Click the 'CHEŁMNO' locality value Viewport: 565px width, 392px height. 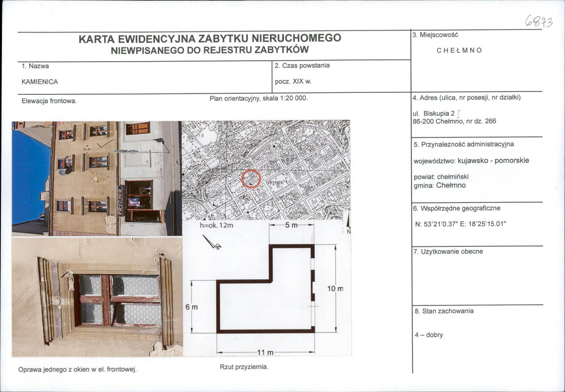pos(459,50)
